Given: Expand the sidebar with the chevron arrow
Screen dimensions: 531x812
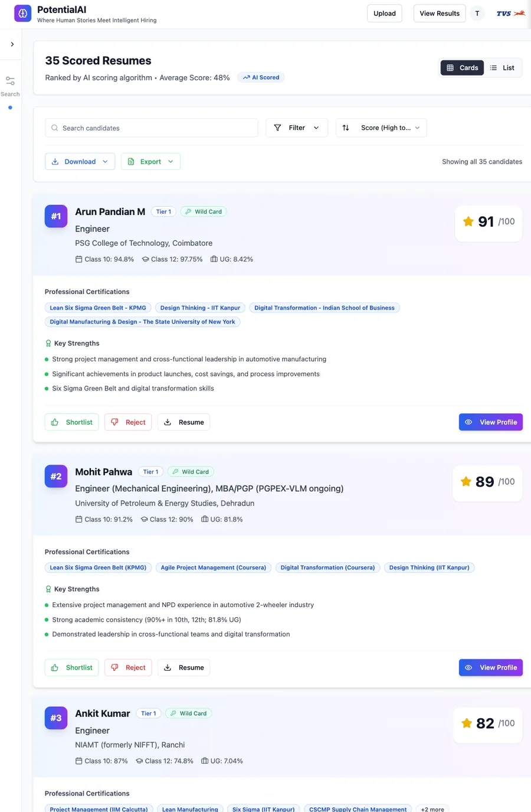Looking at the screenshot, I should [12, 44].
